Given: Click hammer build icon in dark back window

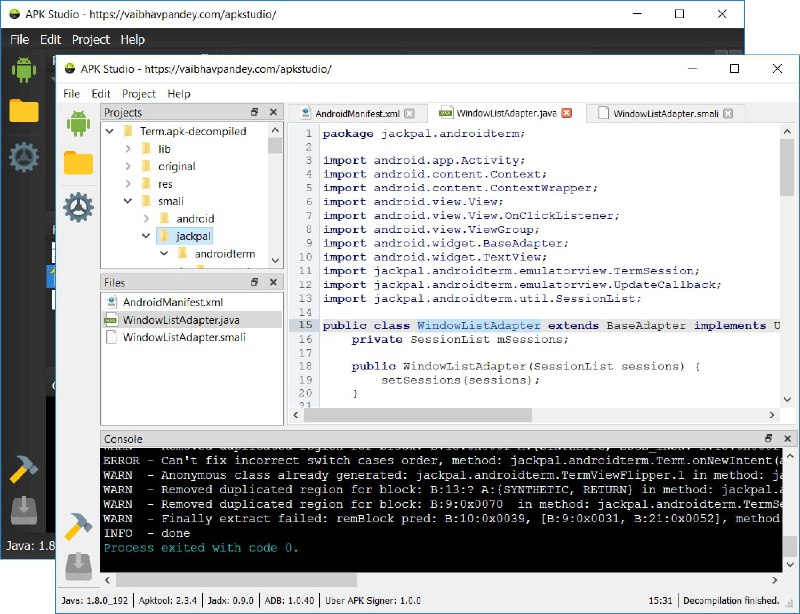Looking at the screenshot, I should [x=23, y=469].
